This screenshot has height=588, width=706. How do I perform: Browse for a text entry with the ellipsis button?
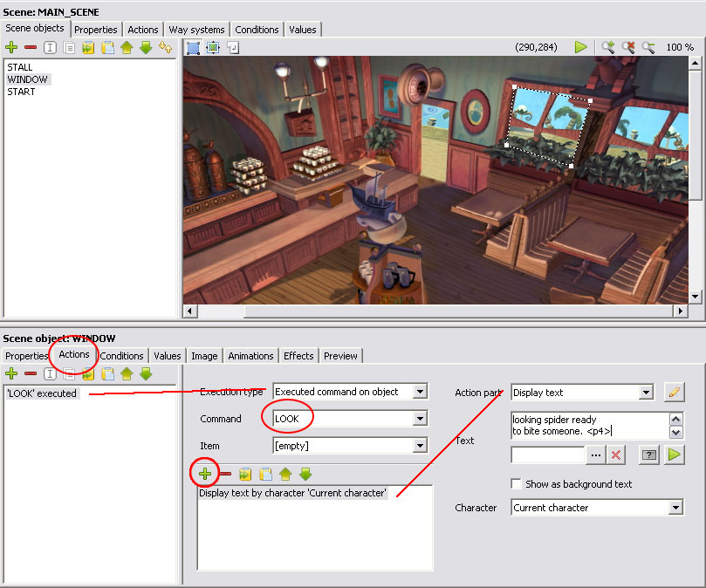(x=596, y=455)
